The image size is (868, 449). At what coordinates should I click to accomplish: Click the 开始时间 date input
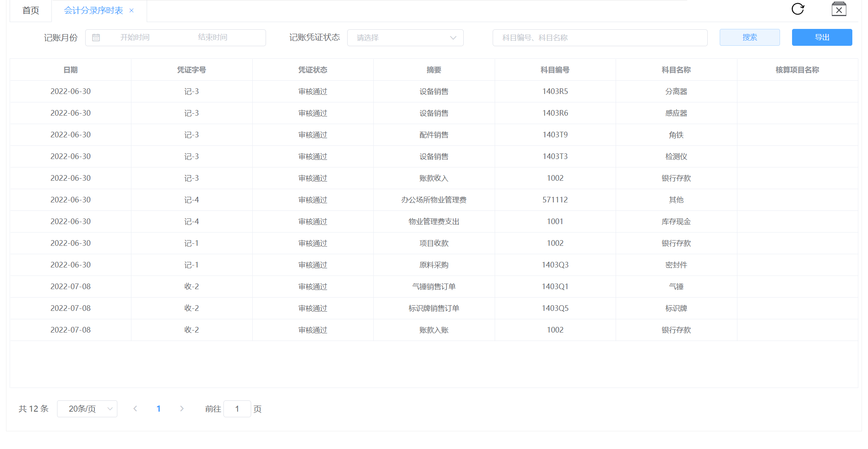pos(135,38)
